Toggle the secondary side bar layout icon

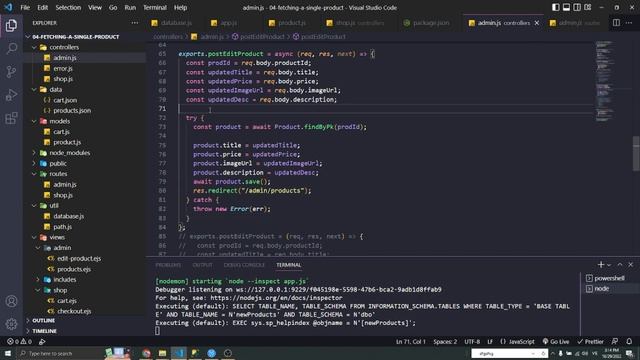click(x=577, y=7)
